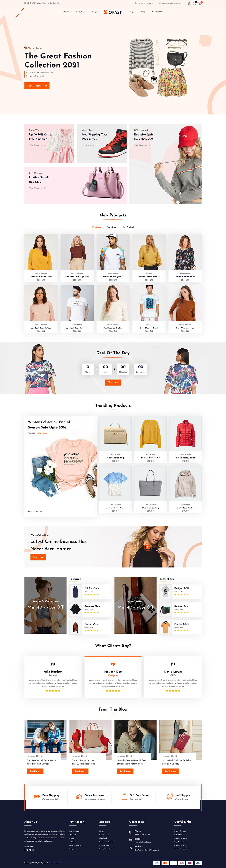Click the OFAST logo

[x=113, y=12]
